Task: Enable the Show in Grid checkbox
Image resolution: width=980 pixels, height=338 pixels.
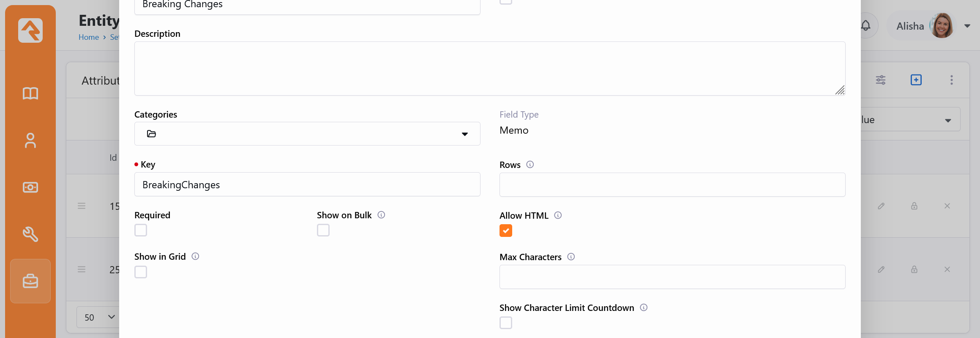Action: tap(141, 272)
